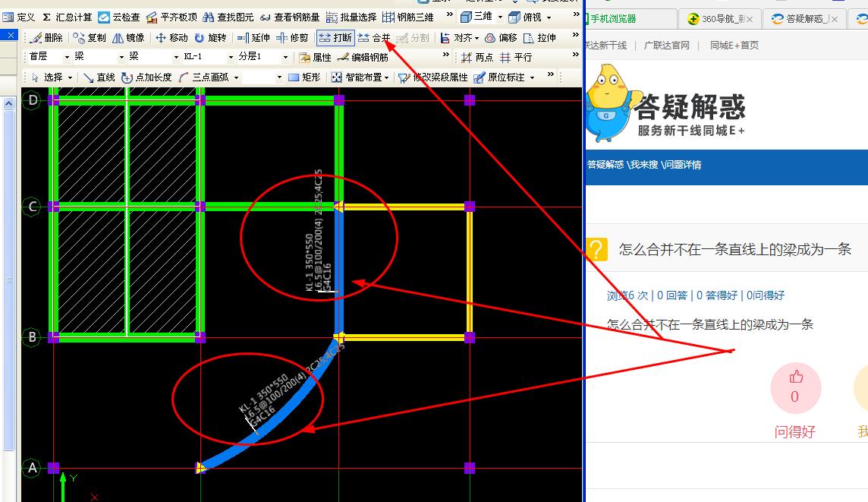Expand the 选择 dropdown arrow
The image size is (868, 502).
pyautogui.click(x=71, y=77)
